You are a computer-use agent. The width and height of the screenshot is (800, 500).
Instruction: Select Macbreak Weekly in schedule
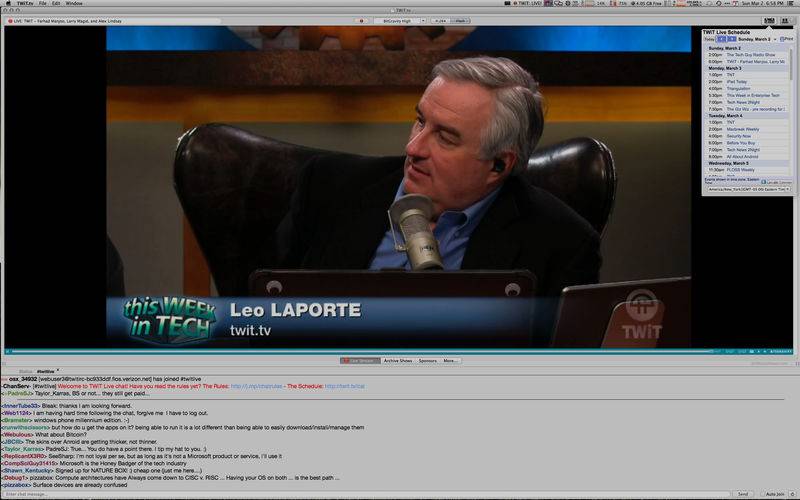743,130
